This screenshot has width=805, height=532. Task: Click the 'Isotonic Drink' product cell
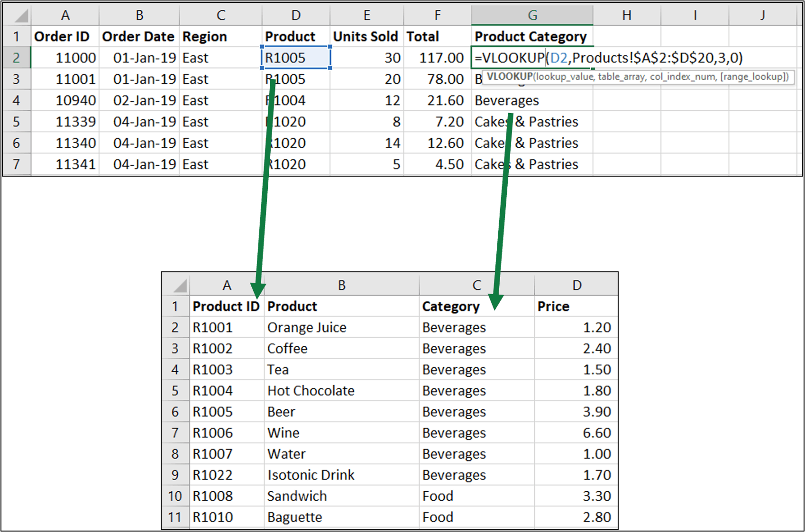coord(341,475)
